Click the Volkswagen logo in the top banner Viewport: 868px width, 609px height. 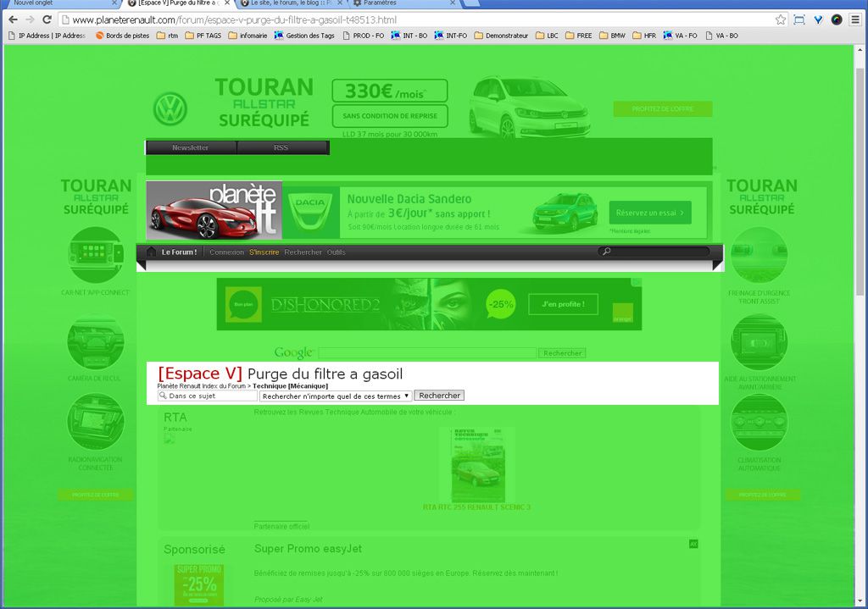coord(170,108)
